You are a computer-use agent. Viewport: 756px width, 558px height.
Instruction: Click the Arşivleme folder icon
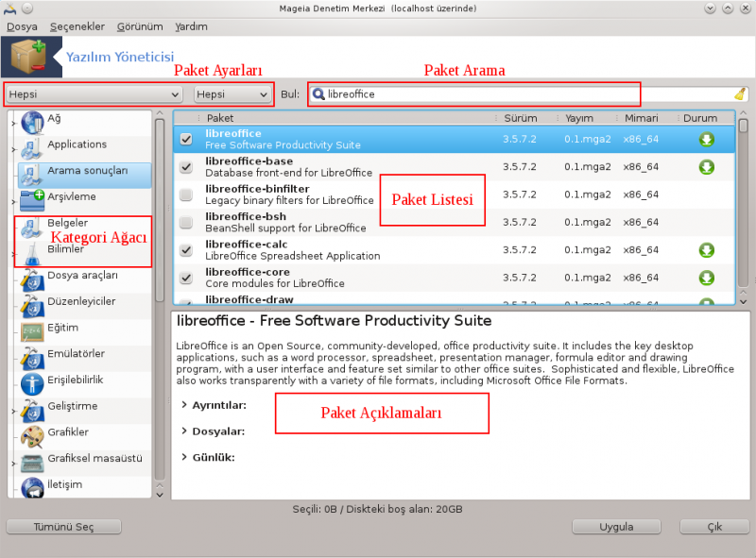[x=32, y=201]
